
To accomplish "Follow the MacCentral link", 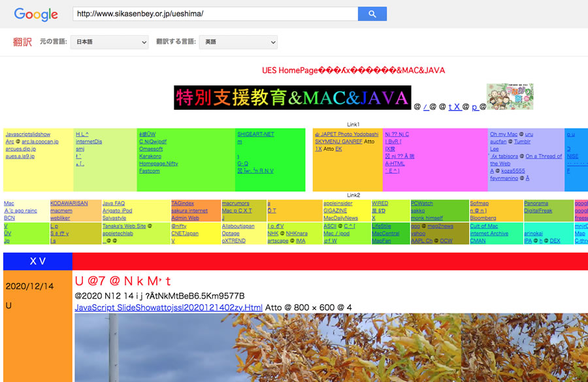I will coord(385,233).
